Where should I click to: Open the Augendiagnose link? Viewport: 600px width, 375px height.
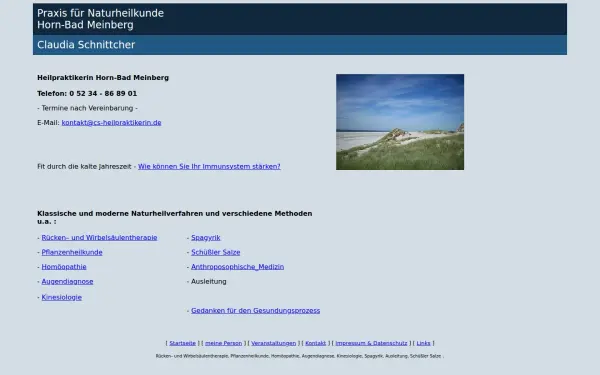point(67,281)
